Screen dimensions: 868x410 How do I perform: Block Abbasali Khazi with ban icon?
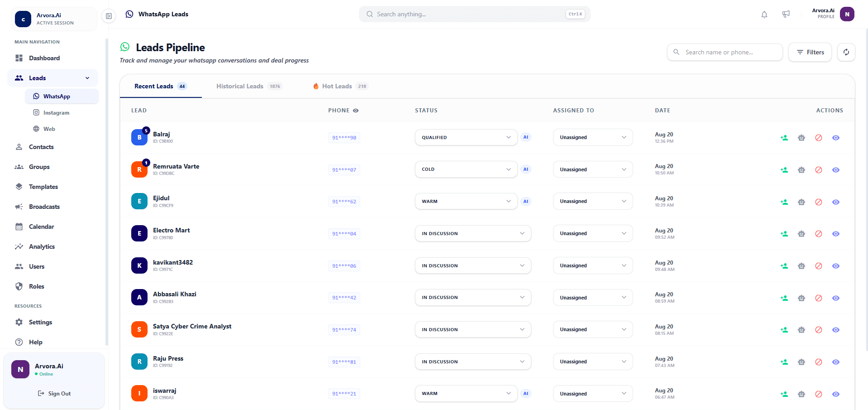pyautogui.click(x=819, y=298)
